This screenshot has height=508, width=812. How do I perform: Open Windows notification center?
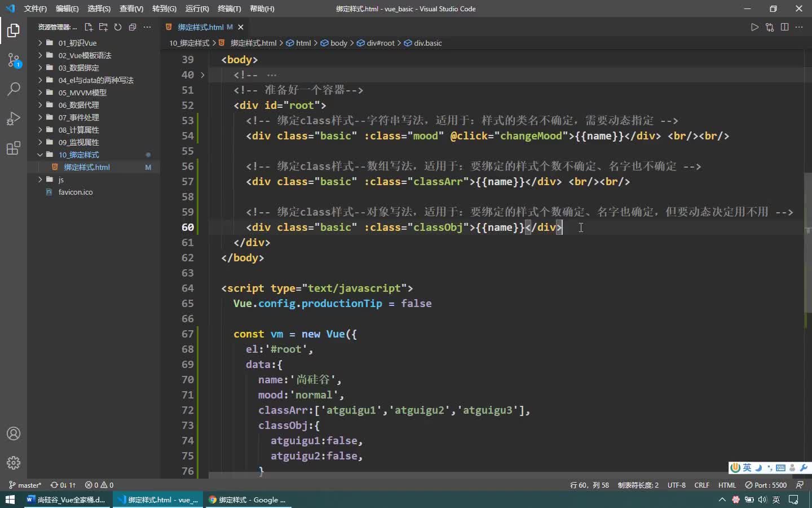point(793,500)
